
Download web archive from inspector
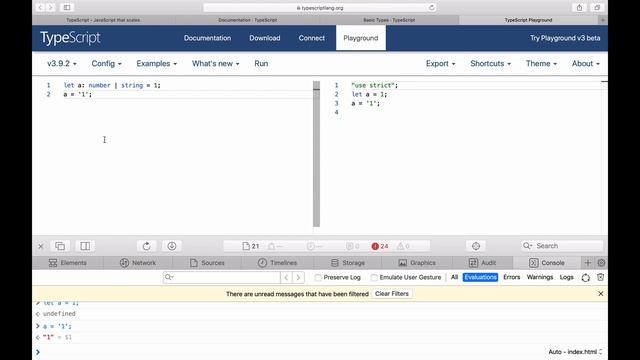click(172, 246)
